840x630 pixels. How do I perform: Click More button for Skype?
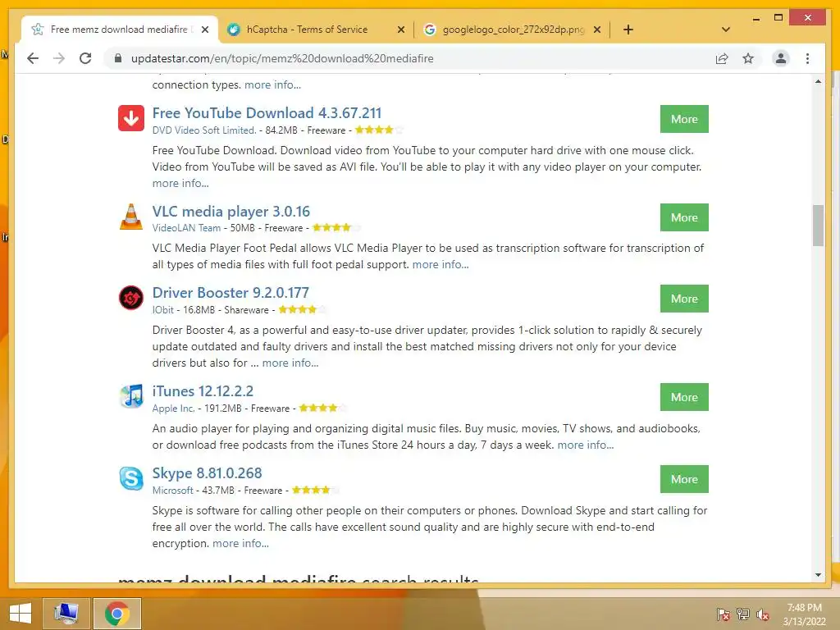tap(684, 479)
